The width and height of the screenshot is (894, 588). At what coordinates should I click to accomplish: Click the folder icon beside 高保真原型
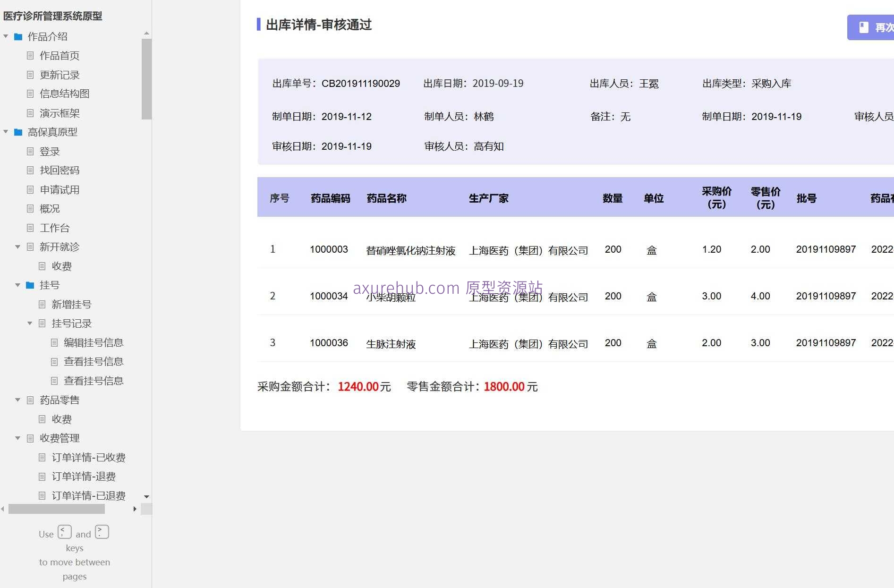click(18, 132)
